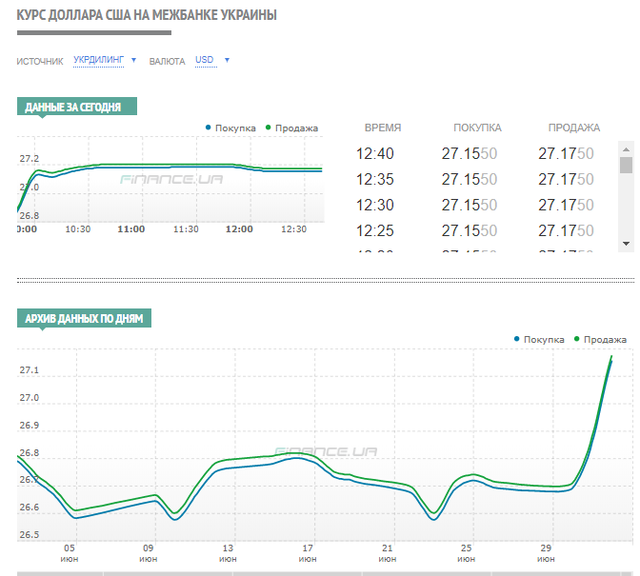Click the 11:00 label on today's chart

point(130,229)
